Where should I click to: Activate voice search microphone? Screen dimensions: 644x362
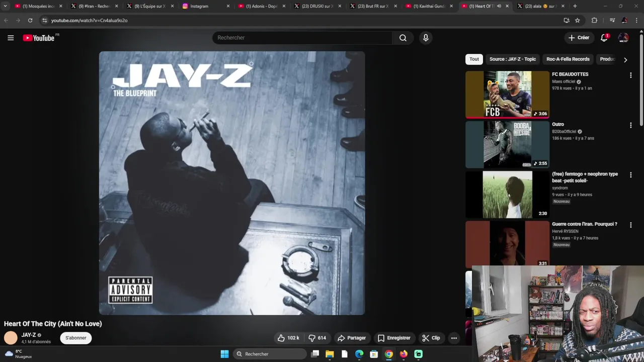(426, 38)
